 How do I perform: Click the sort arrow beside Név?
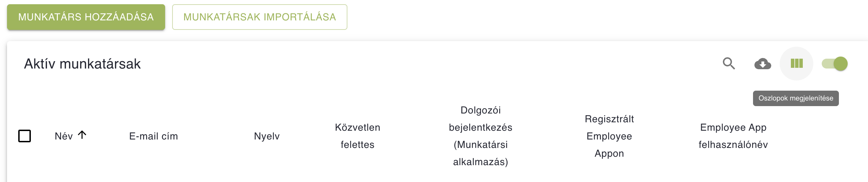click(82, 135)
